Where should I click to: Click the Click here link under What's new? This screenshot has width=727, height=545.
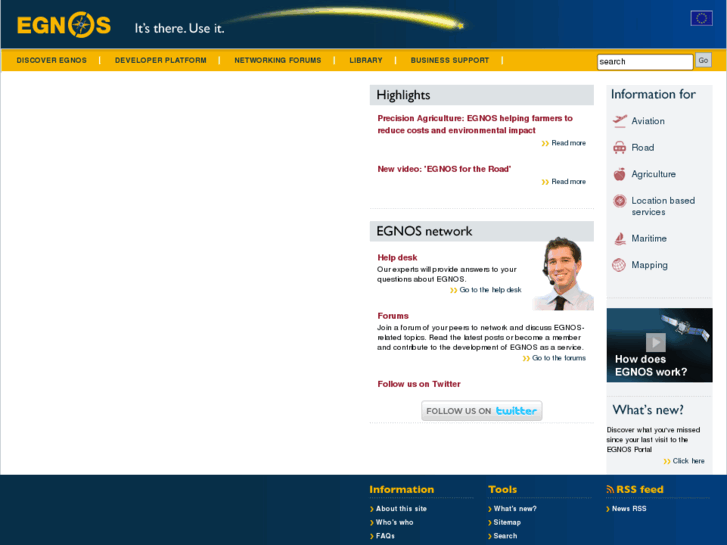pos(689,461)
